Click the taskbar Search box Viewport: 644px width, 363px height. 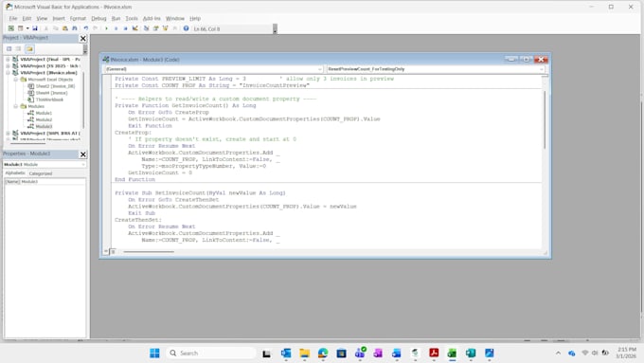pos(210,354)
